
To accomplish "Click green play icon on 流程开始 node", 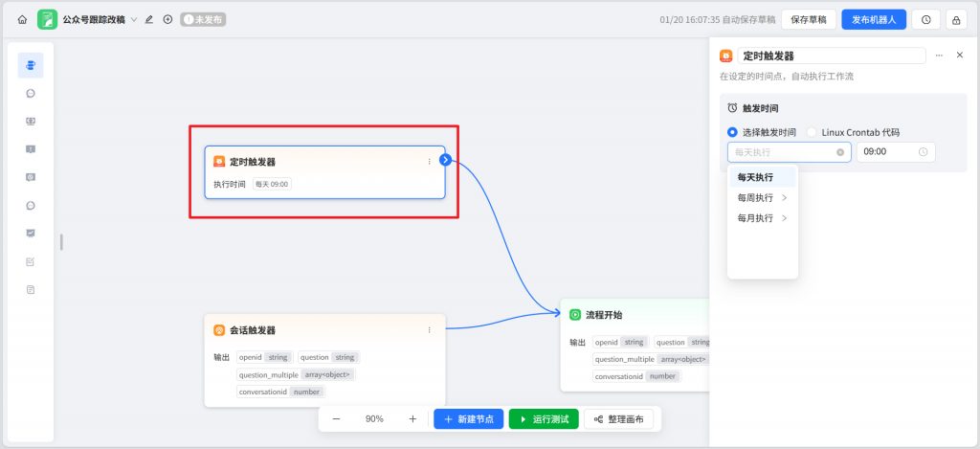I will point(575,315).
